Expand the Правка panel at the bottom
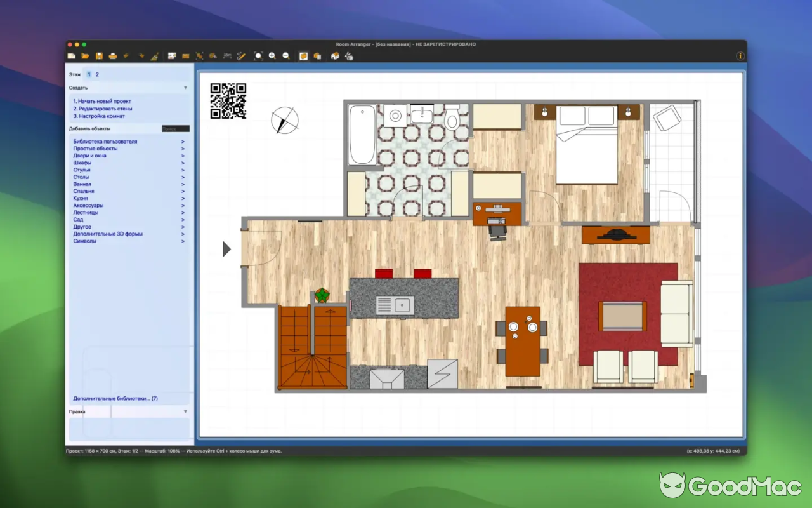 tap(185, 411)
